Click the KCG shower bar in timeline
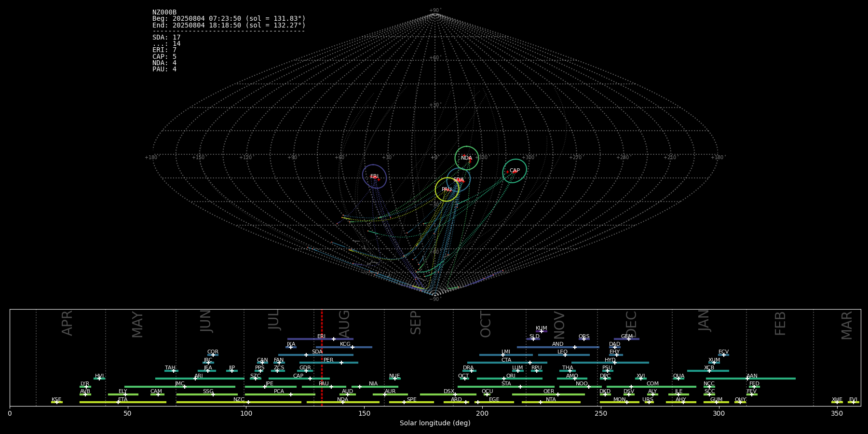The image size is (868, 434). coord(344,347)
